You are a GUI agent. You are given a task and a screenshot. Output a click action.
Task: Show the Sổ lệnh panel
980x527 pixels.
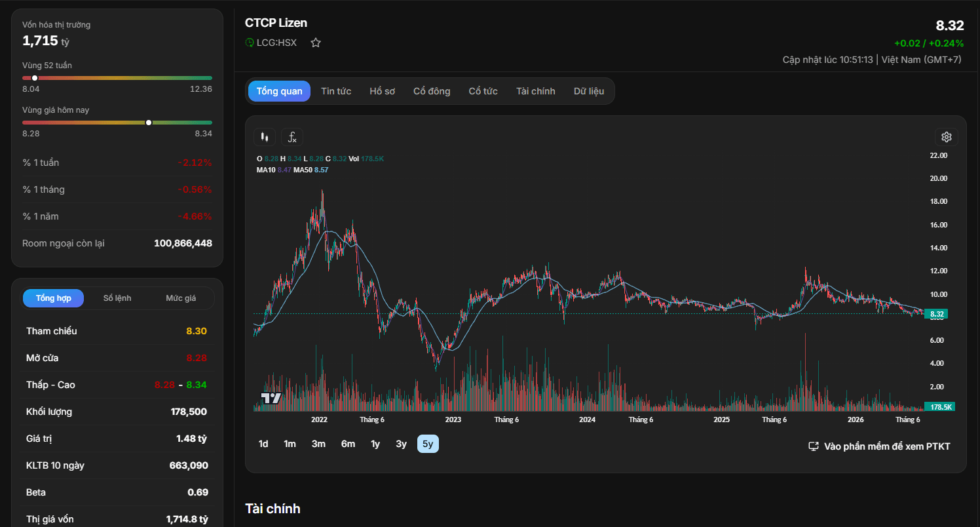point(117,298)
